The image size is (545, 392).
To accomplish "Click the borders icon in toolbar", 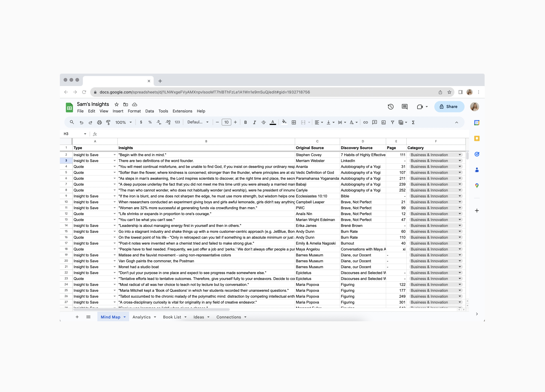I will [x=294, y=122].
